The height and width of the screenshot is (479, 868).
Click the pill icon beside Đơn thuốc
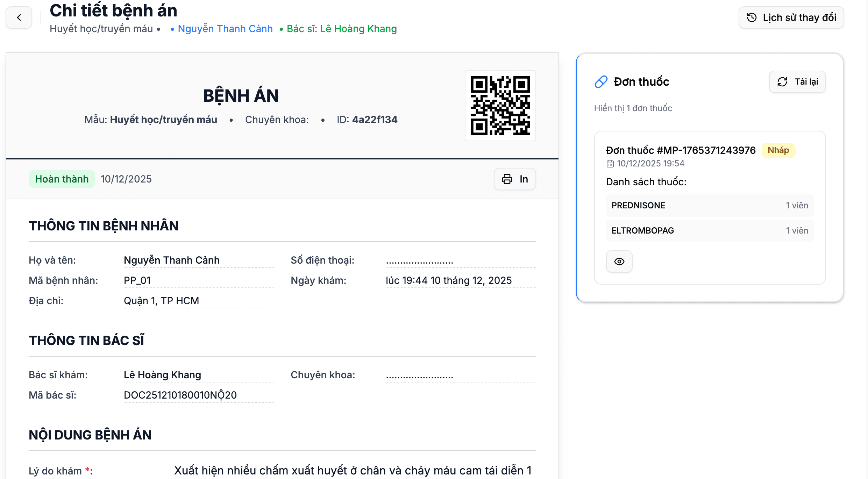[x=601, y=82]
